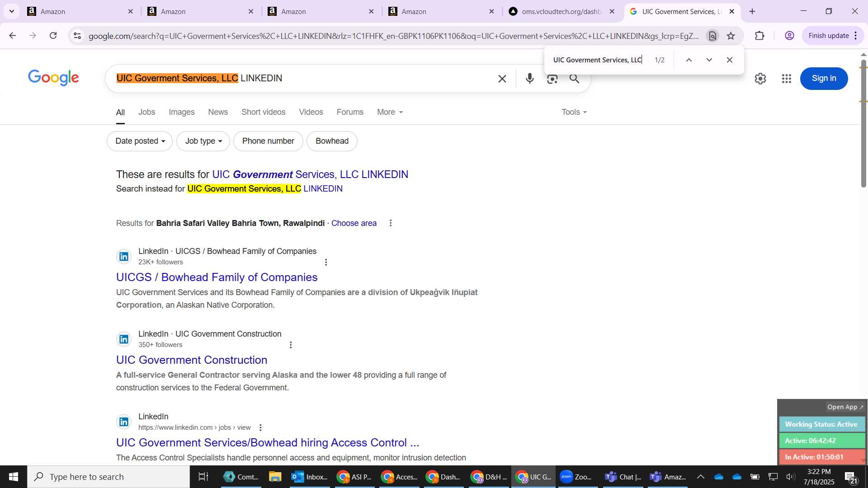Click the Sign in button
Viewport: 868px width, 488px height.
pos(824,78)
